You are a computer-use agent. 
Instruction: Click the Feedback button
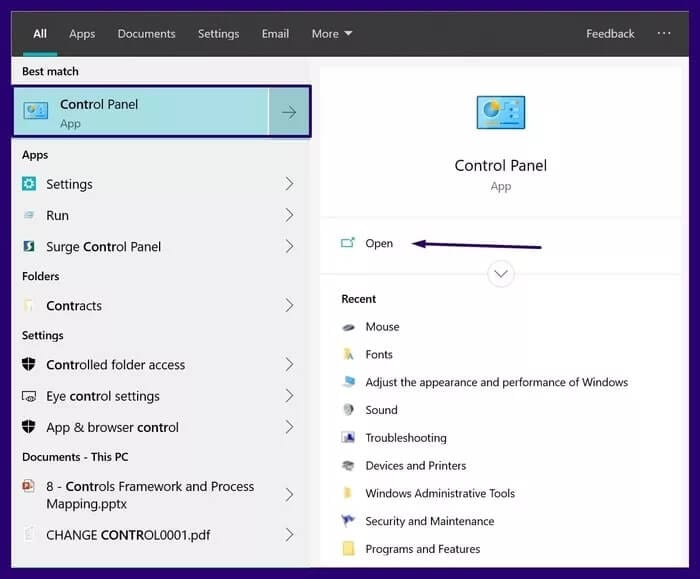pos(610,33)
